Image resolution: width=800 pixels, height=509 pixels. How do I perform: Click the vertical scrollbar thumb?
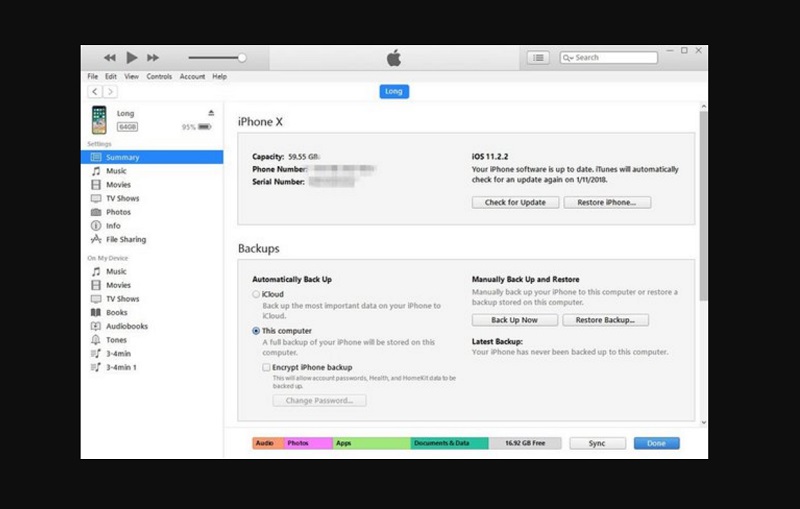point(704,206)
